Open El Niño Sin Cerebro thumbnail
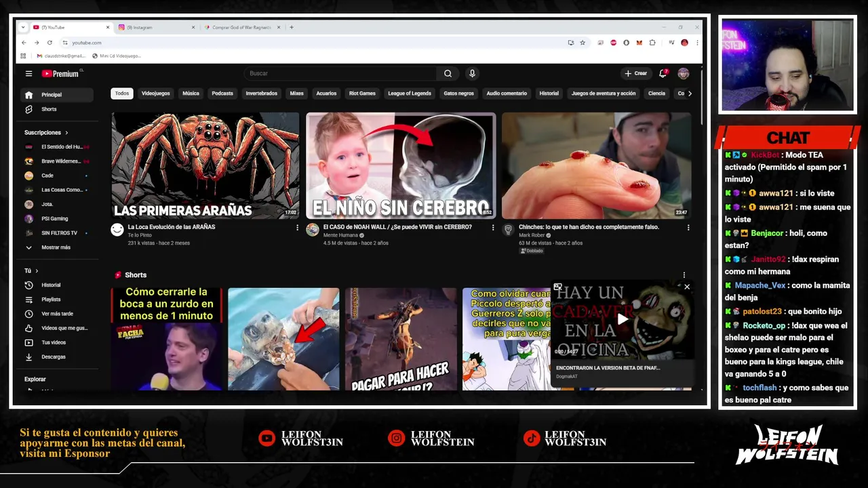 (401, 165)
